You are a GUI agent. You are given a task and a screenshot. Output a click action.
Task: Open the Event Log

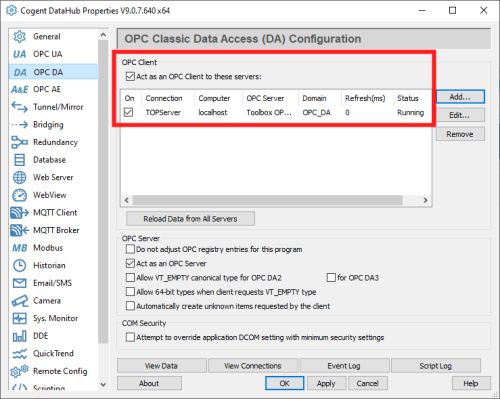click(344, 366)
